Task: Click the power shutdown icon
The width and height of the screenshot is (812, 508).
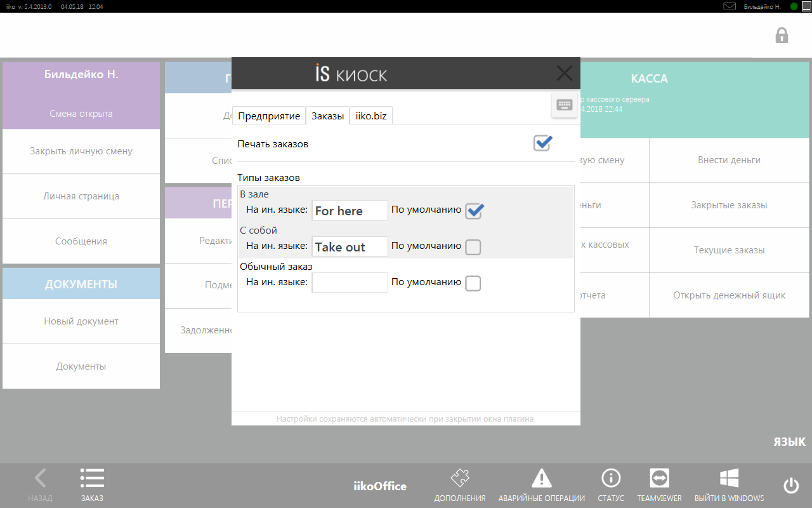Action: 791,486
